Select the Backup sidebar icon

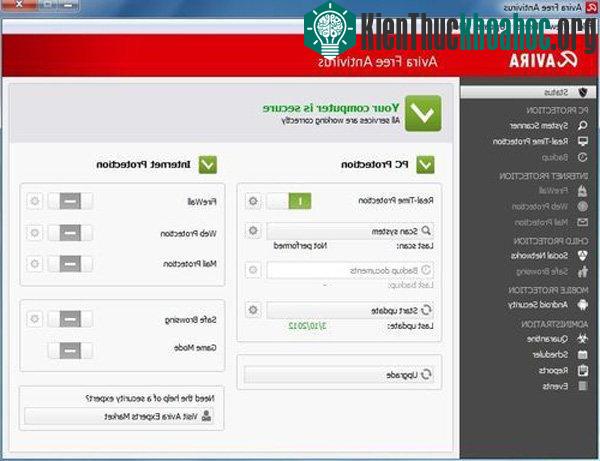(x=582, y=157)
